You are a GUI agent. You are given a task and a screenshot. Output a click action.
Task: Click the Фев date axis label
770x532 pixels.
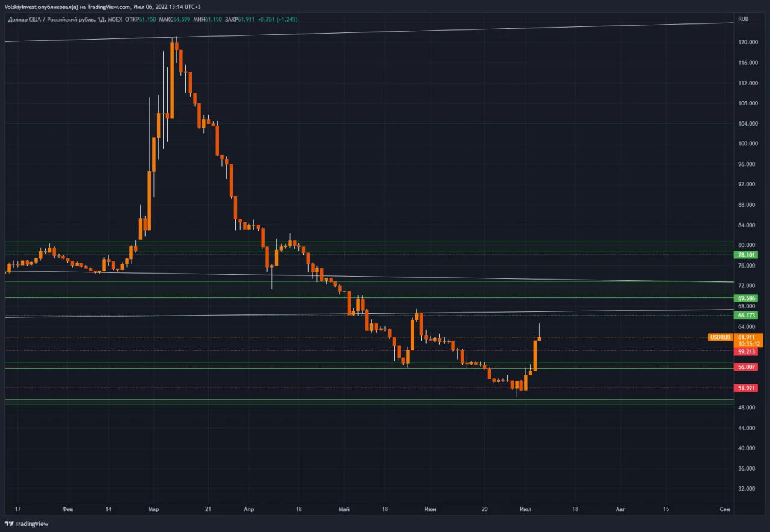[x=68, y=509]
